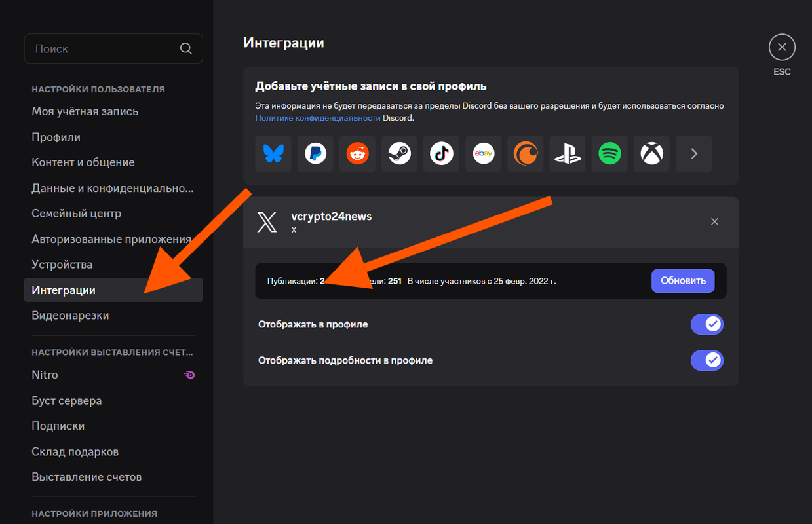Image resolution: width=812 pixels, height=524 pixels.
Task: Click the Nitro badge icon in sidebar
Action: coord(189,375)
